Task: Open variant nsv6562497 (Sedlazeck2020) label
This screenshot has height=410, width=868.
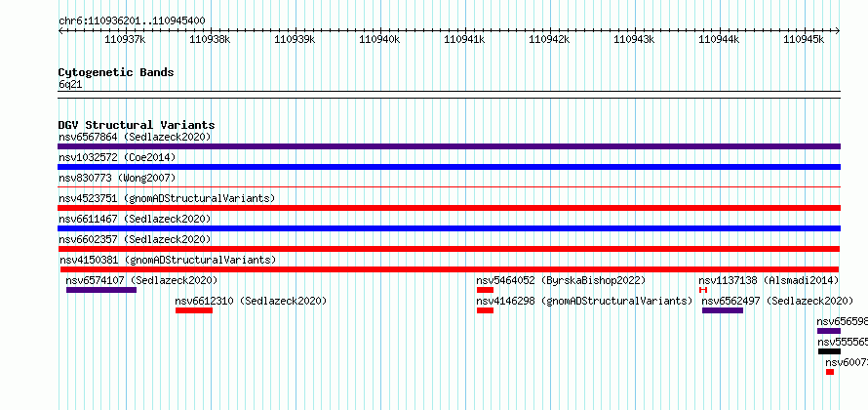Action: click(777, 301)
